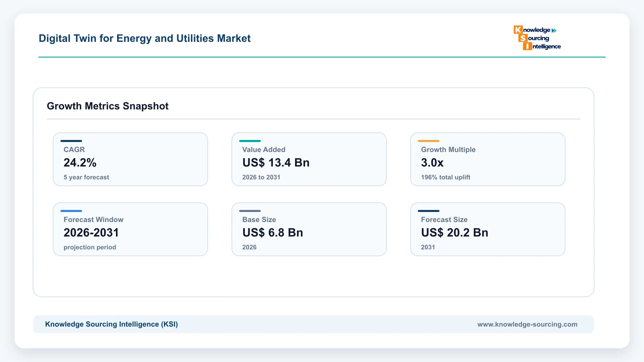This screenshot has width=644, height=362.
Task: Open the www.knowledge-sourcing.com link
Action: pyautogui.click(x=527, y=324)
